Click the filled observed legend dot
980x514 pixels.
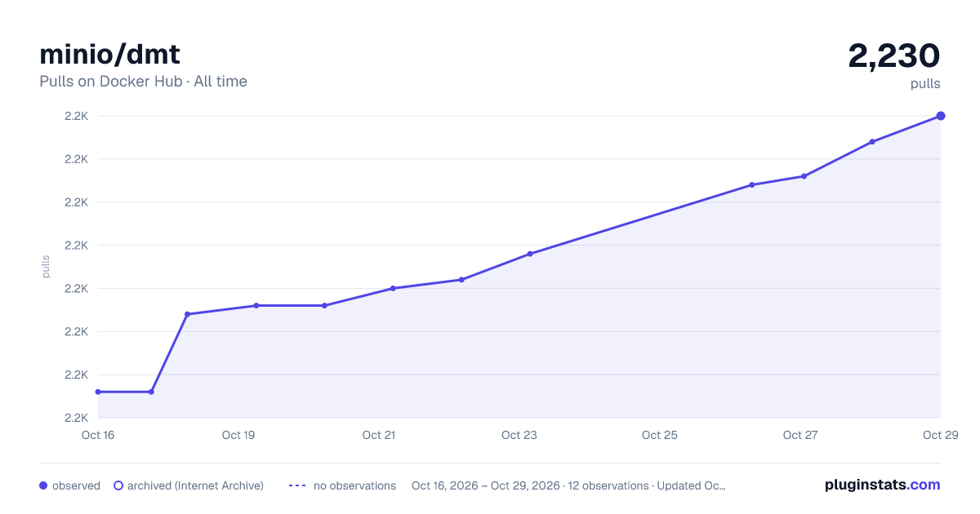(43, 485)
